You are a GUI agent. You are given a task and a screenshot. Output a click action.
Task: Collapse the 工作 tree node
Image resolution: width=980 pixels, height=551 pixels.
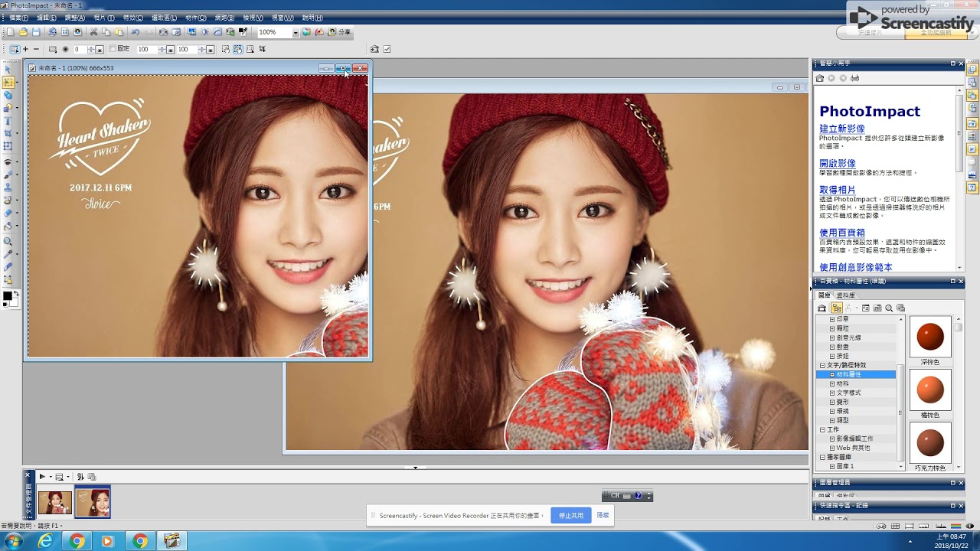click(822, 430)
